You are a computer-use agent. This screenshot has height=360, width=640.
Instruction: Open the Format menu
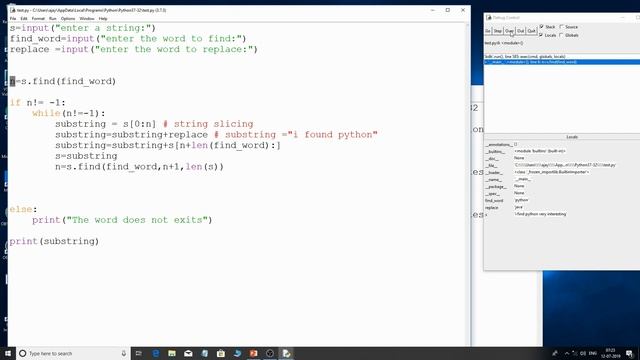click(x=38, y=19)
